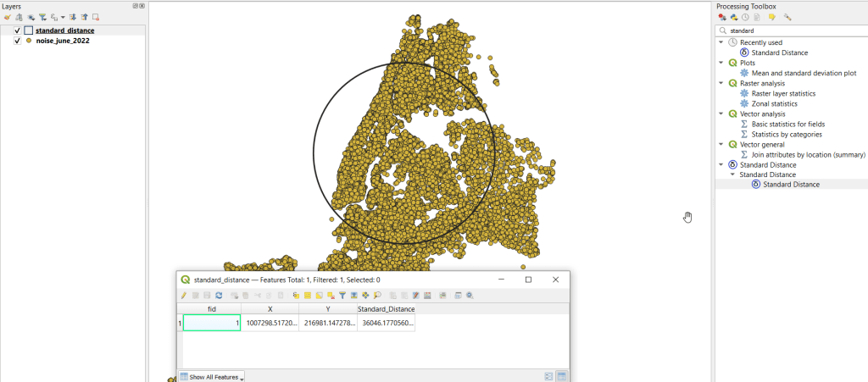Open the Show All Features dropdown
Image resolution: width=868 pixels, height=382 pixels.
coord(212,376)
